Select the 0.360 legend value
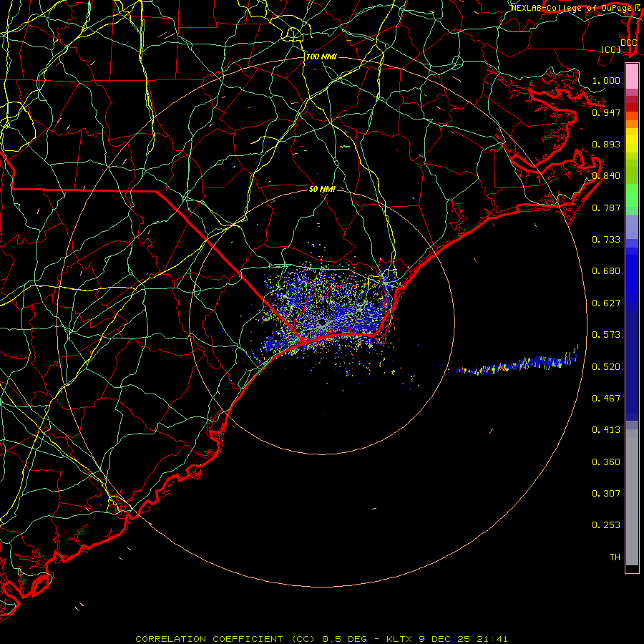Image resolution: width=644 pixels, height=644 pixels. click(606, 462)
